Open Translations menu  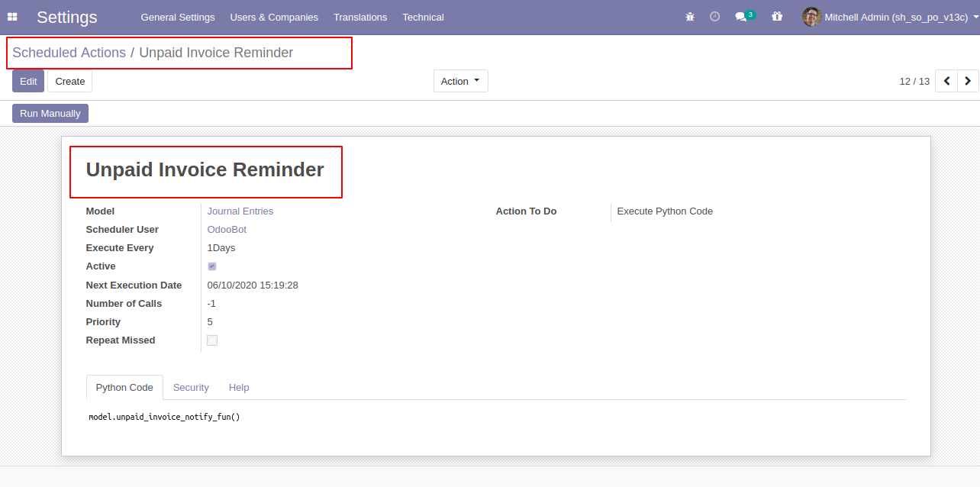360,17
